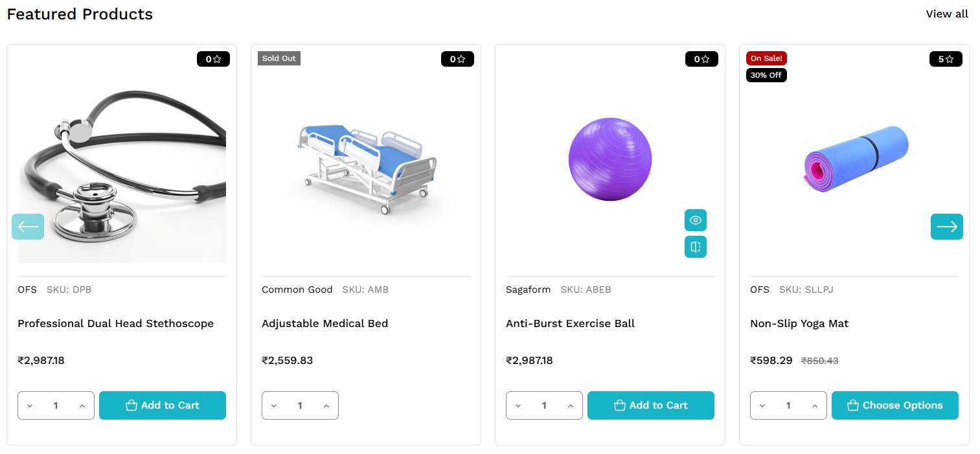Decrease Stethoscope quantity by one
Image resolution: width=980 pixels, height=454 pixels.
click(30, 406)
